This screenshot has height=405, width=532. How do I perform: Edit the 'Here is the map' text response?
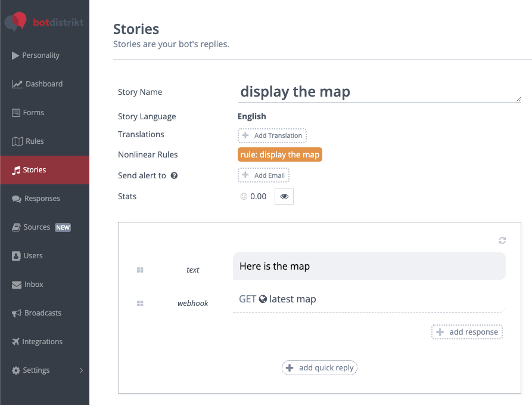[x=369, y=266]
